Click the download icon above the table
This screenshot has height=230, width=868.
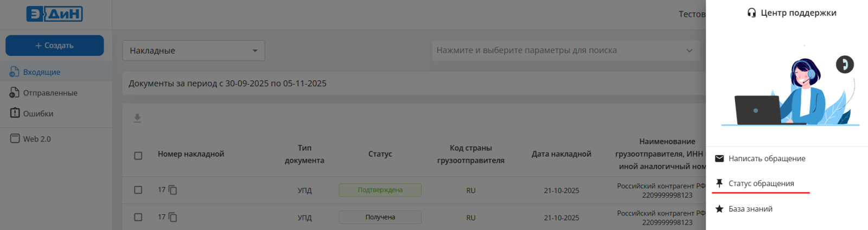point(137,118)
